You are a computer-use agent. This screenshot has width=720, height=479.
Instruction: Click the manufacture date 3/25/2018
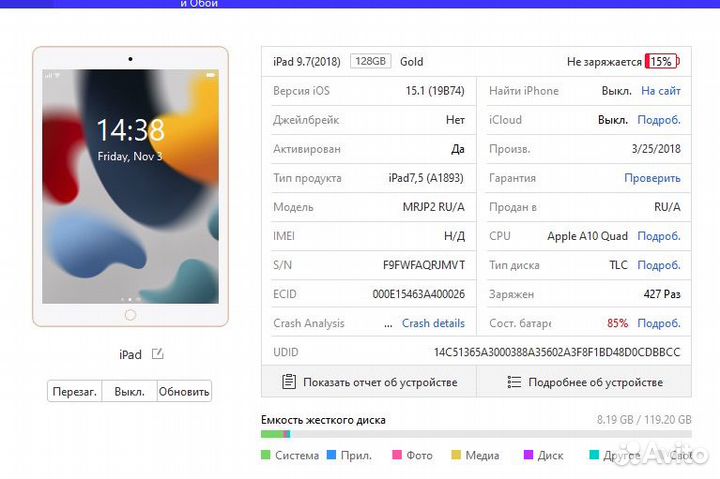tap(656, 149)
